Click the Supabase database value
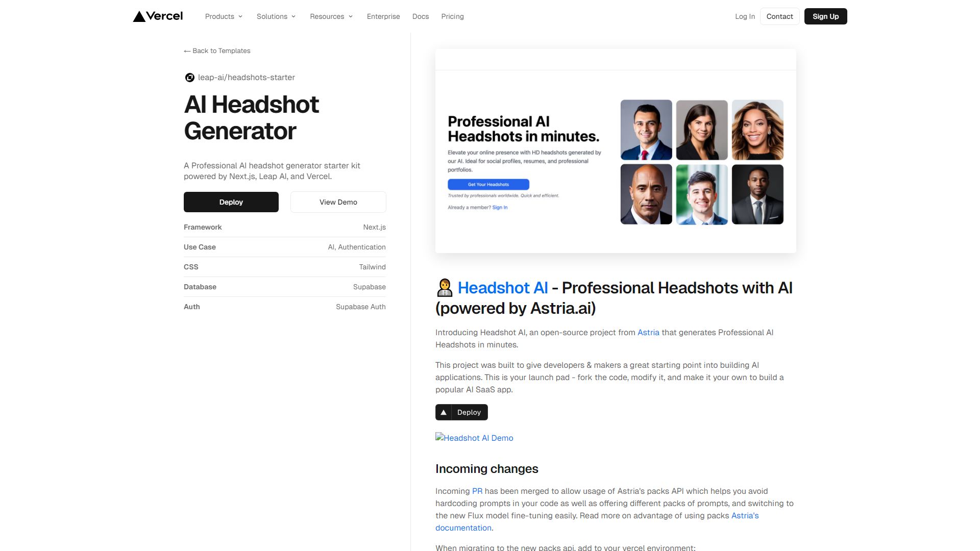 369,287
